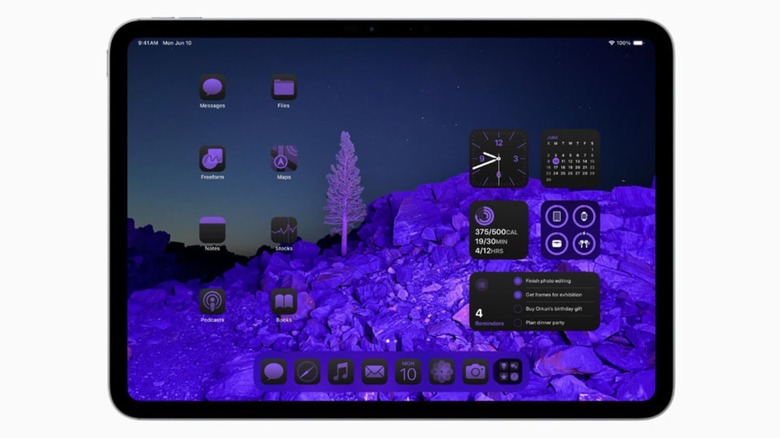
Task: Tap the 375/500 CAL move stat
Action: (496, 232)
